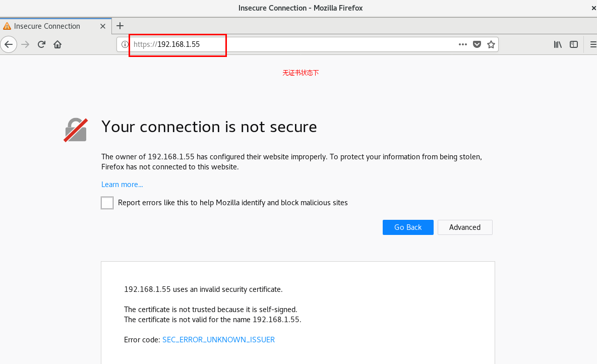Reload the current page
597x364 pixels.
(41, 44)
